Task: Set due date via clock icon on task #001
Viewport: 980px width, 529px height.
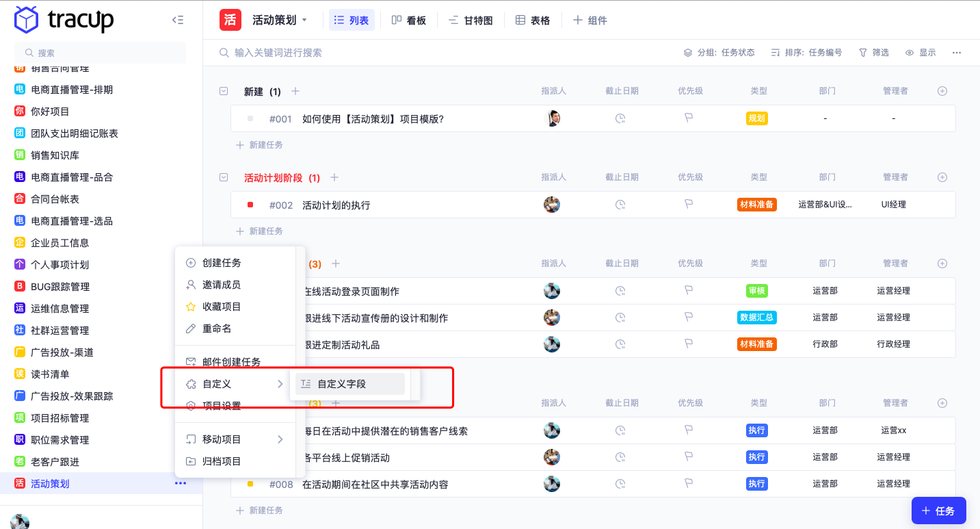Action: 620,118
